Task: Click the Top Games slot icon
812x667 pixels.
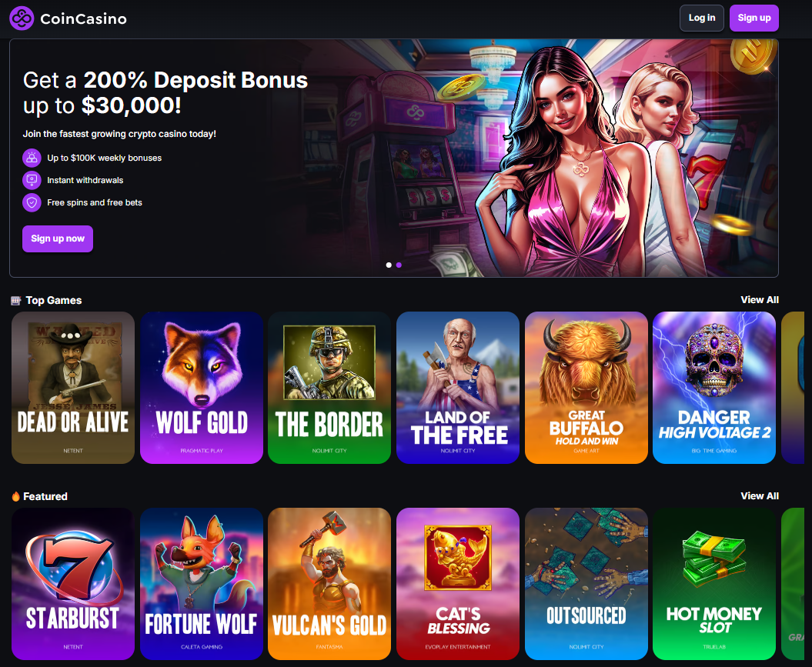Action: (16, 301)
